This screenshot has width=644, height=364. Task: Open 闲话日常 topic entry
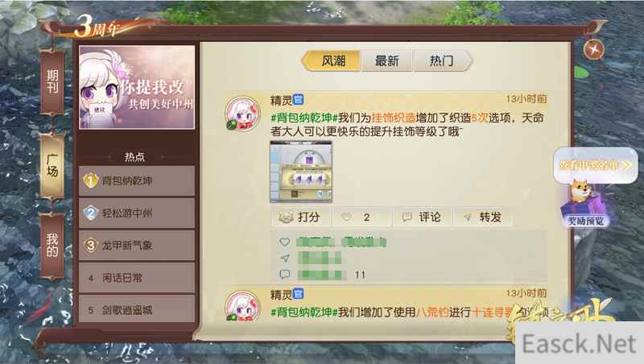pyautogui.click(x=137, y=278)
